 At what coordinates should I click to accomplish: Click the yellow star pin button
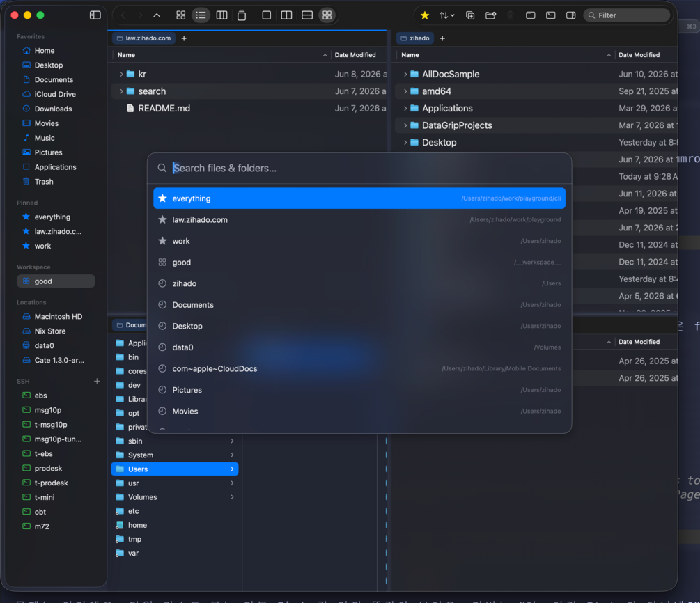tap(425, 15)
